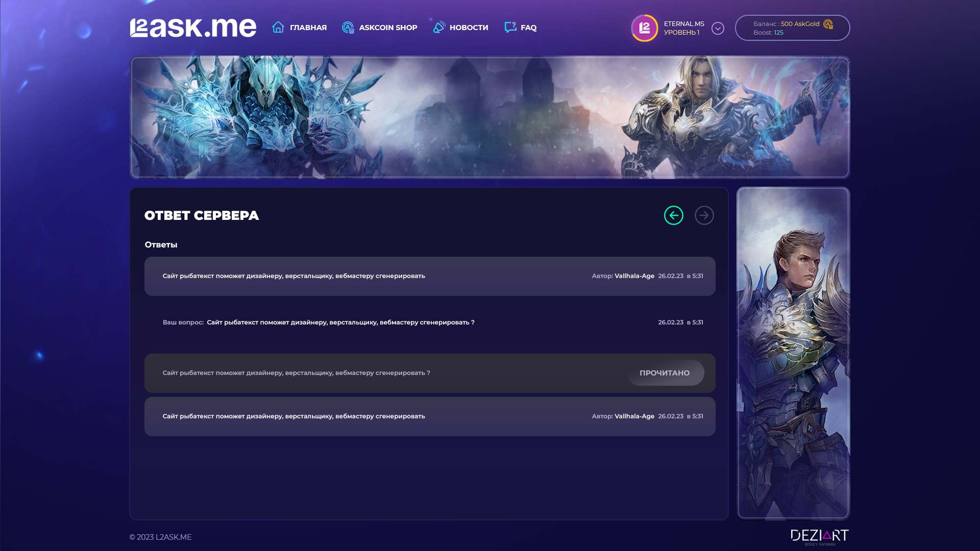The image size is (980, 551).
Task: Click the L2ASK.ME logo
Action: 193,28
